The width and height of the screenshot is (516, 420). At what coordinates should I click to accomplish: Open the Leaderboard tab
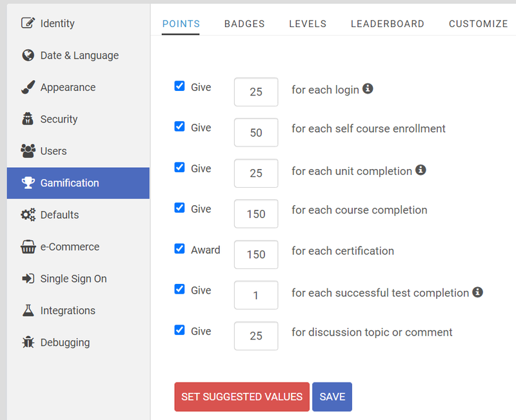388,24
